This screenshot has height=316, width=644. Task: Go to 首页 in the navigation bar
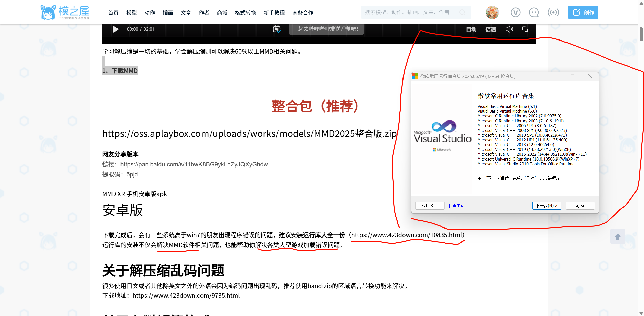pyautogui.click(x=113, y=13)
